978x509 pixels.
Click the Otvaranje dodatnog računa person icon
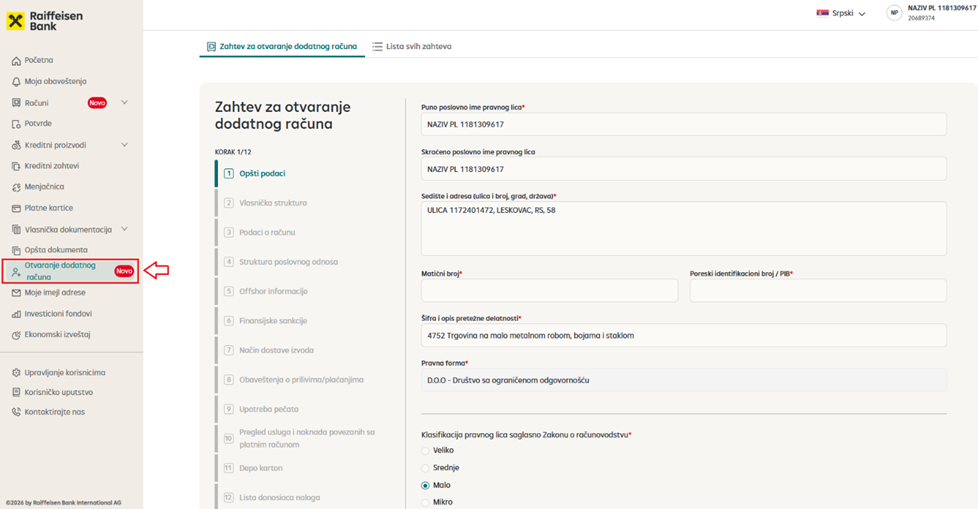pyautogui.click(x=16, y=272)
